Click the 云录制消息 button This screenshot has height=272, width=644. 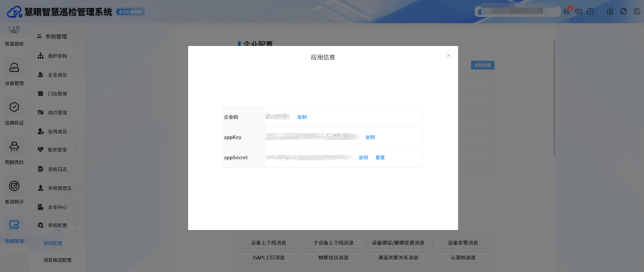[463, 258]
